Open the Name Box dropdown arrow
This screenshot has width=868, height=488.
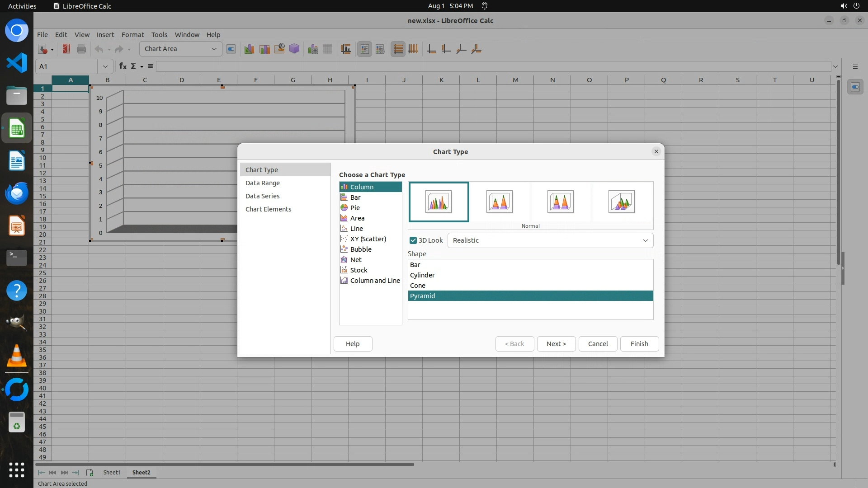105,66
